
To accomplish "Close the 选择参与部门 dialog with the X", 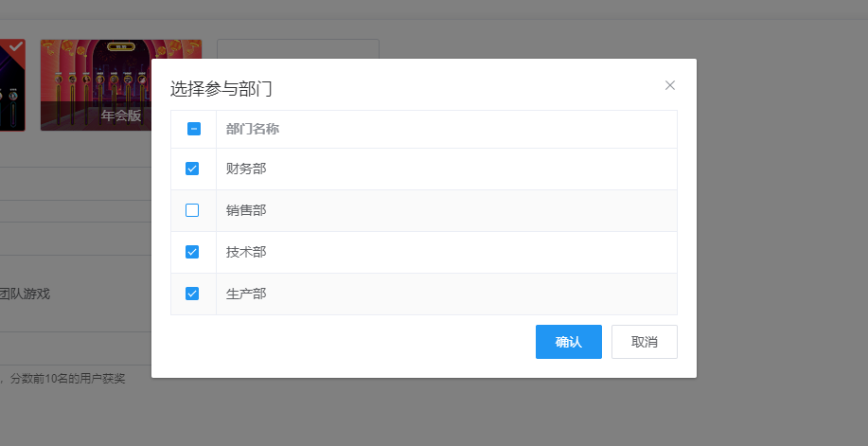I will (670, 85).
